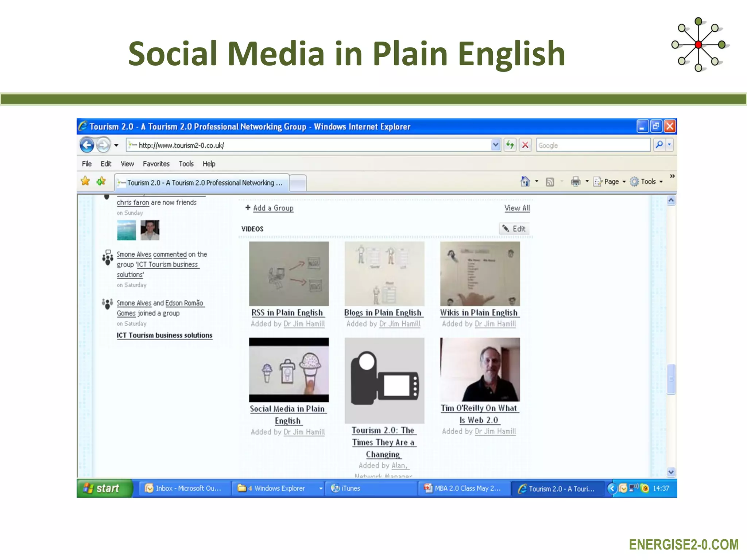
Task: Click the Blogs in Plain English title link
Action: (383, 312)
